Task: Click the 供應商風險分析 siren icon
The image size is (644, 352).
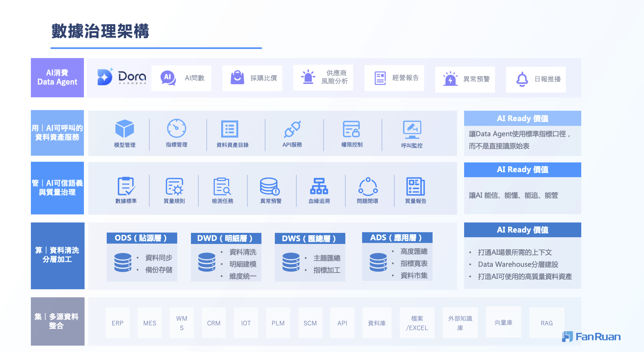Action: tap(308, 77)
